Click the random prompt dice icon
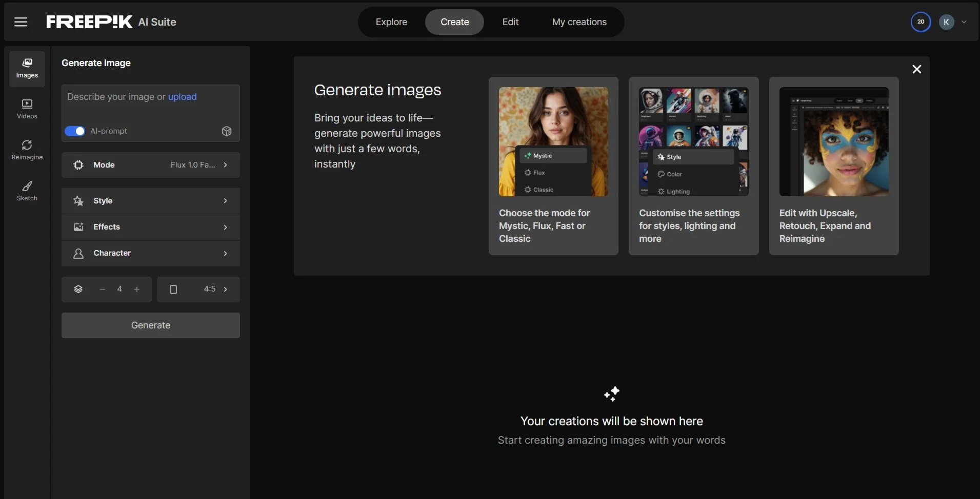980x499 pixels. pos(227,131)
